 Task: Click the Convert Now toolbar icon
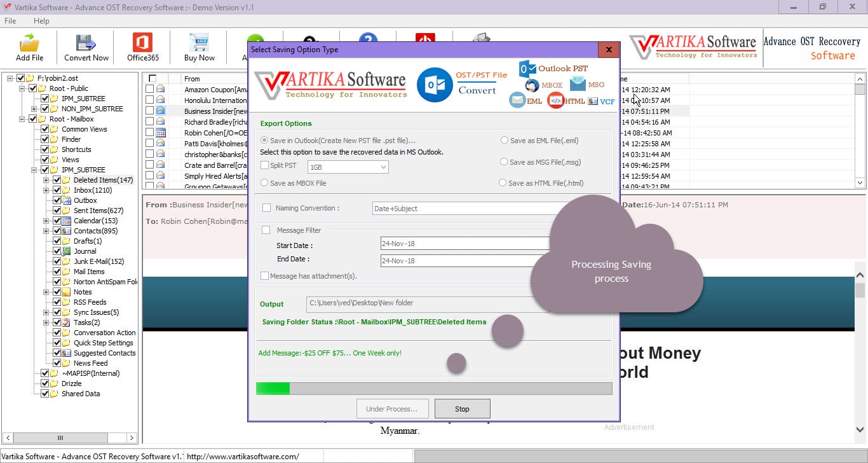(x=86, y=43)
